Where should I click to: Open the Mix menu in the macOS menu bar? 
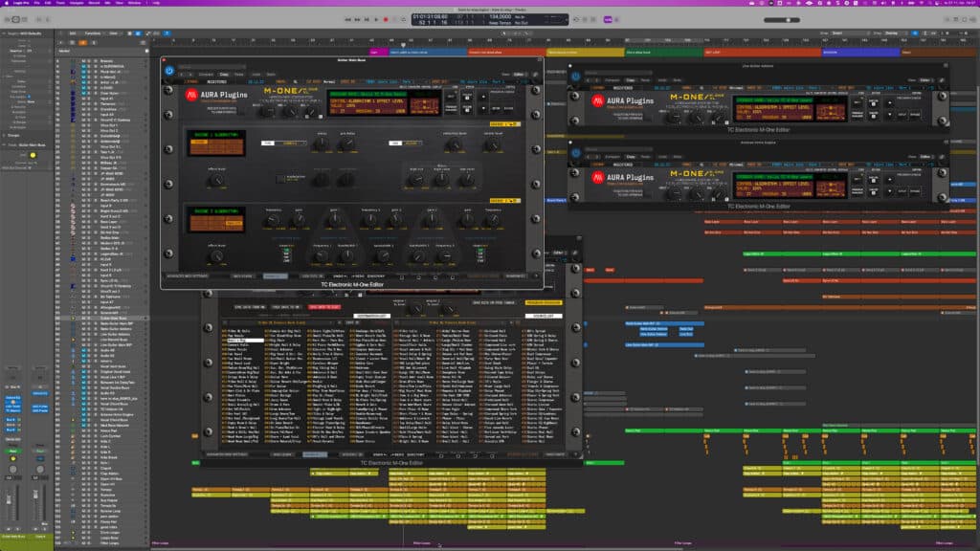[109, 5]
